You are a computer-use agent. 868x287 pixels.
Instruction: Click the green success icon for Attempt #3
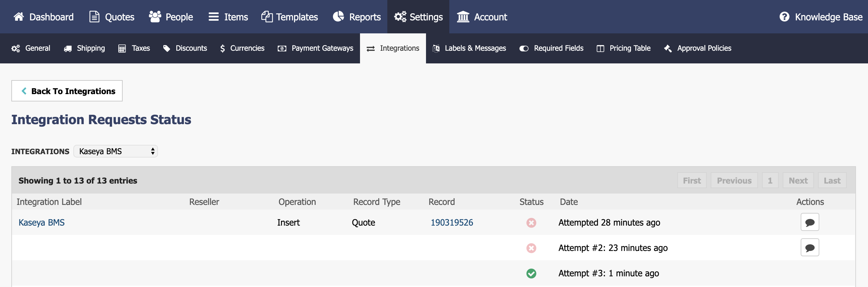point(531,274)
